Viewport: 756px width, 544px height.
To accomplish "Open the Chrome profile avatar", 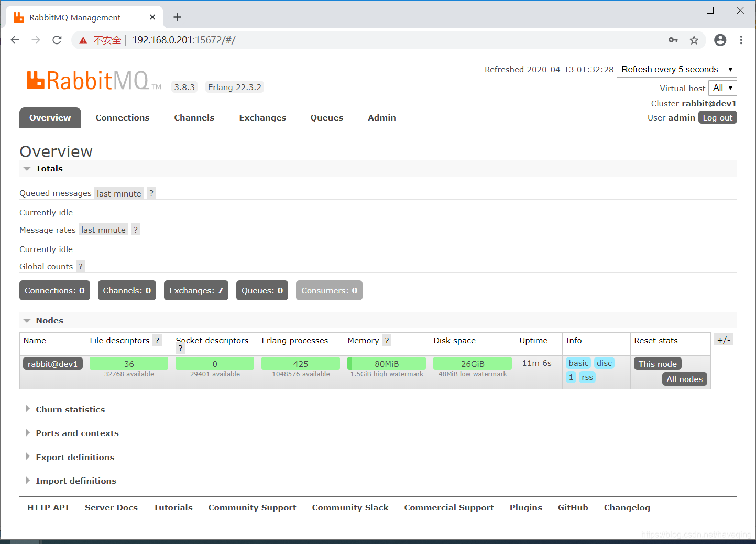I will 720,40.
